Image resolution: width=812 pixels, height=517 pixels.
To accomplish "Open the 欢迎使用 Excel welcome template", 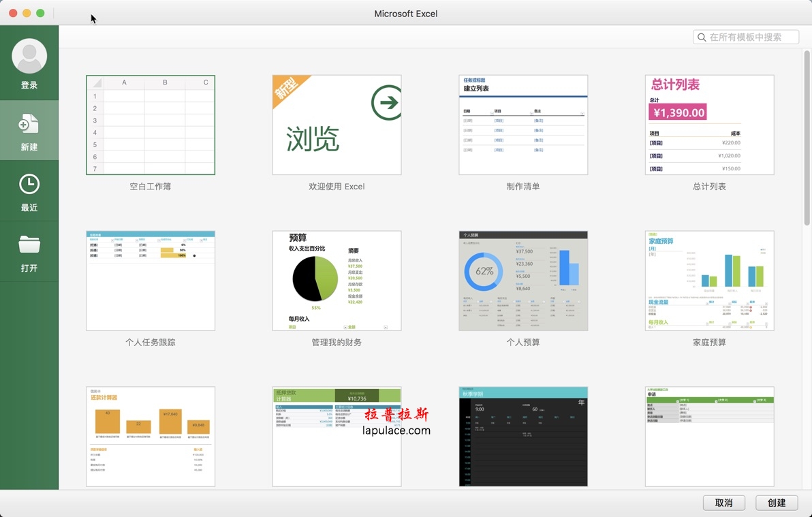I will pos(337,124).
